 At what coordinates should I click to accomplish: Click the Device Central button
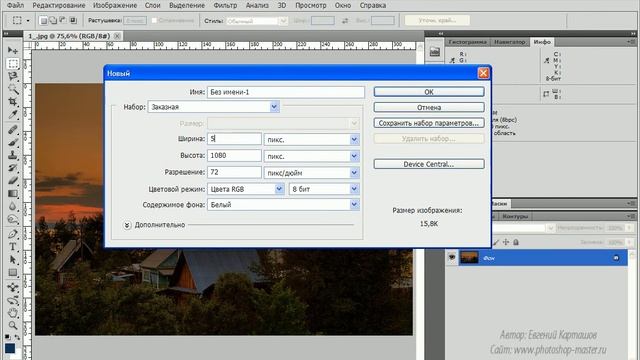click(x=429, y=164)
